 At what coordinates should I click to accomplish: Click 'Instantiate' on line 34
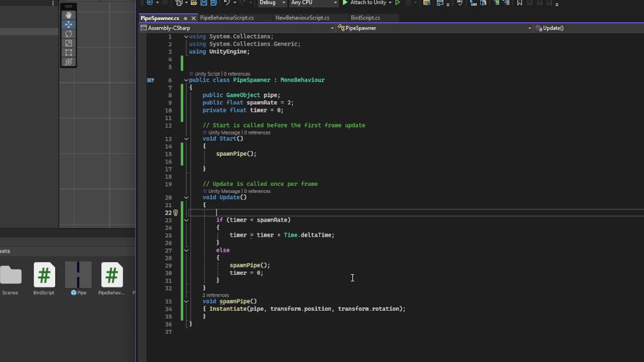(x=228, y=309)
